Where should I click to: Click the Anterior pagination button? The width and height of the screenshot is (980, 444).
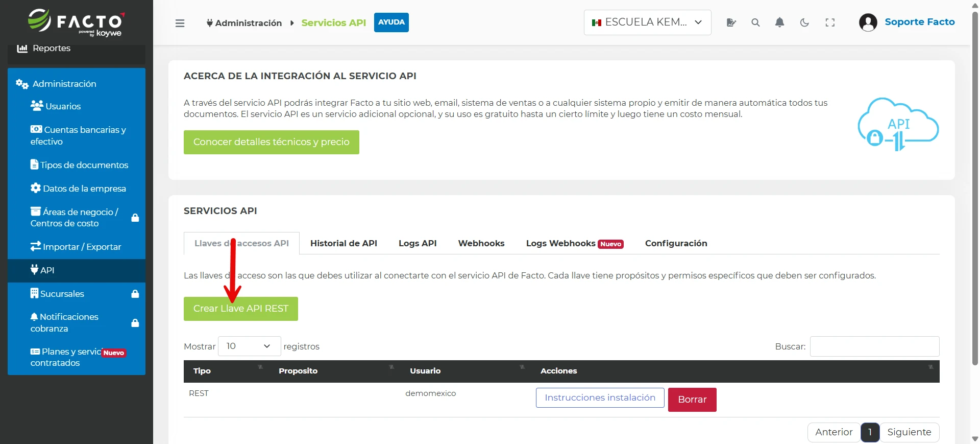[x=834, y=432]
